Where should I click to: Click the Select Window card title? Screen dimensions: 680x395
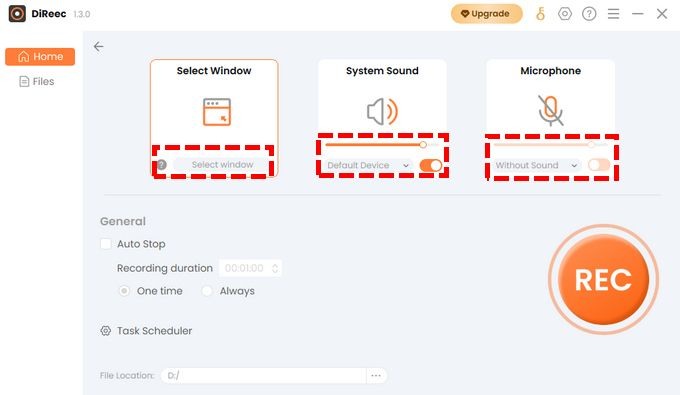click(214, 71)
